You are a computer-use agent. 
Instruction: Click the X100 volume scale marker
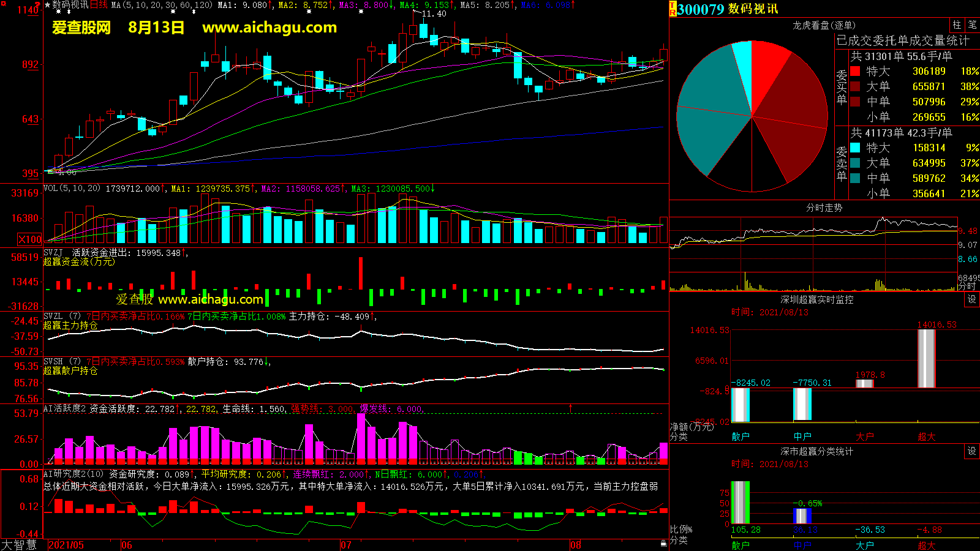click(30, 239)
